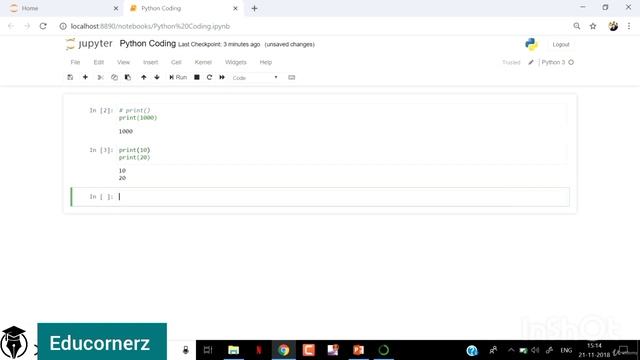This screenshot has width=640, height=360.
Task: Open Task View on taskbar
Action: pyautogui.click(x=208, y=350)
